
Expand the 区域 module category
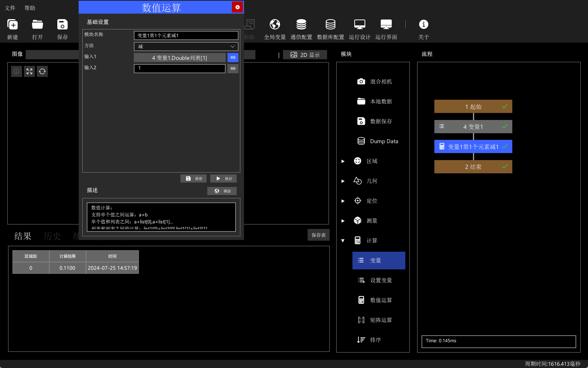[343, 161]
